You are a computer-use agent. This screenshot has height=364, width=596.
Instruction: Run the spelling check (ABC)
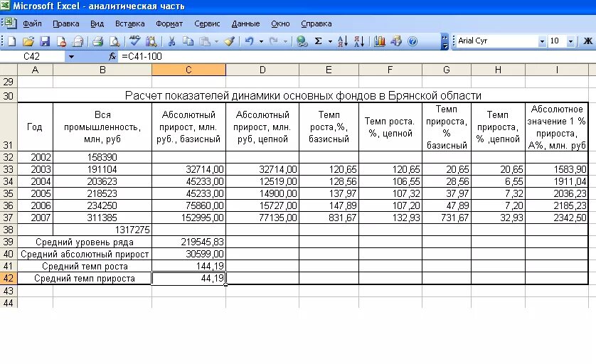point(134,41)
